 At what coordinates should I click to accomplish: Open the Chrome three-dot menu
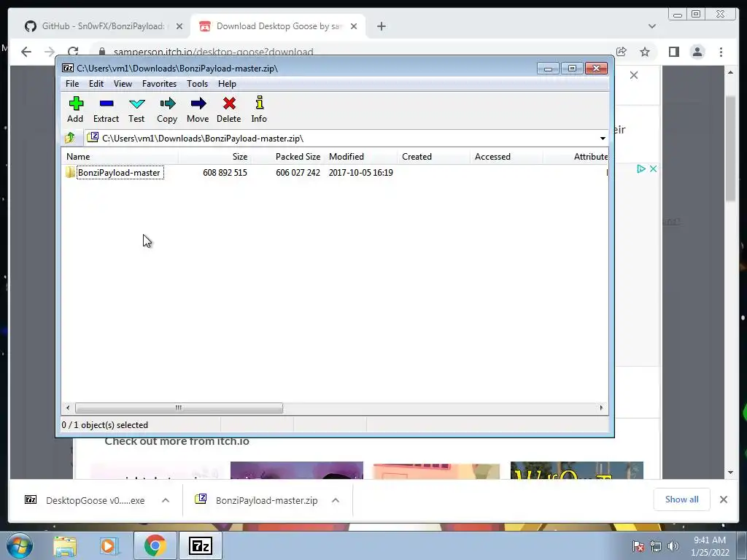click(721, 52)
